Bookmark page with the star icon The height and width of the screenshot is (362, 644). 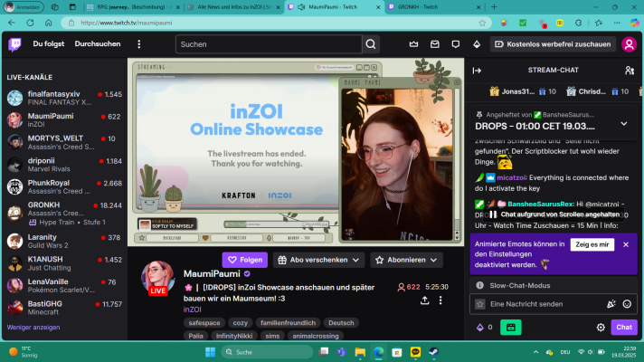pos(482,23)
